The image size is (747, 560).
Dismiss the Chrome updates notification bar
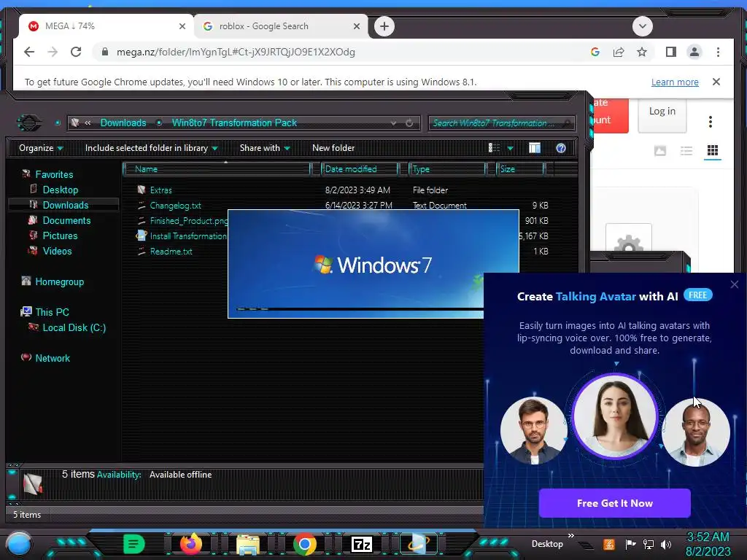click(716, 82)
